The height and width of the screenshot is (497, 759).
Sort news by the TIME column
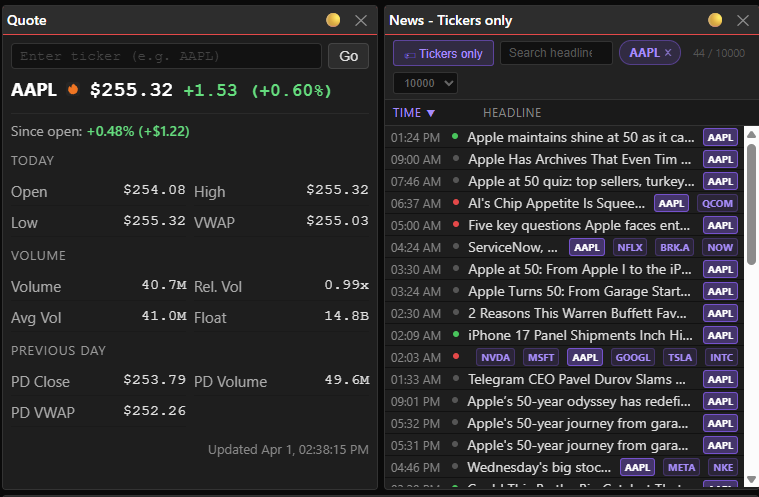pos(414,113)
